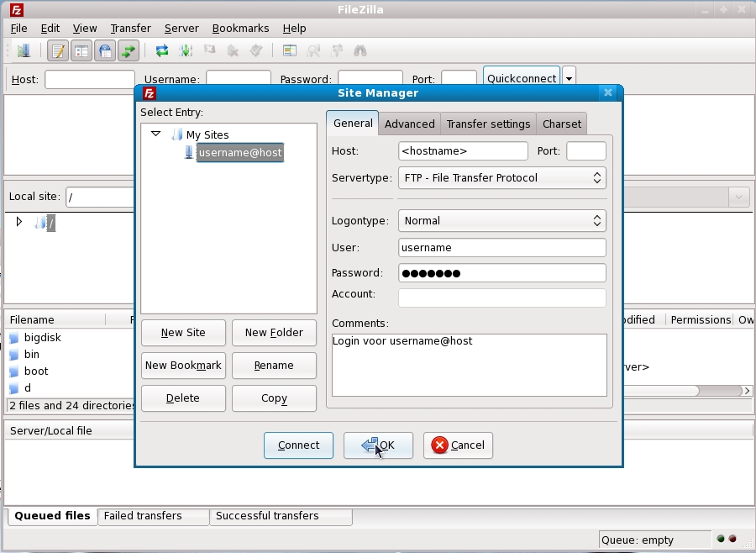This screenshot has height=553, width=756.
Task: Select the Queued files tab
Action: 52,516
